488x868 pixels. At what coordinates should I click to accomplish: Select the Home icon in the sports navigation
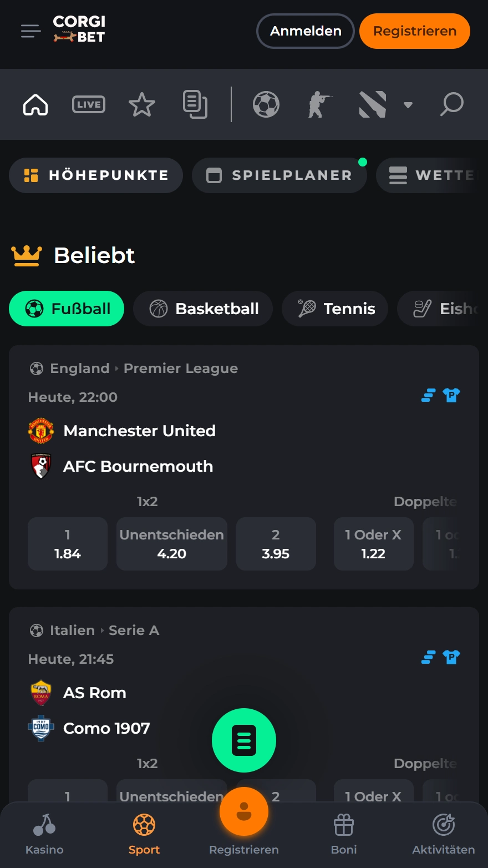coord(35,104)
